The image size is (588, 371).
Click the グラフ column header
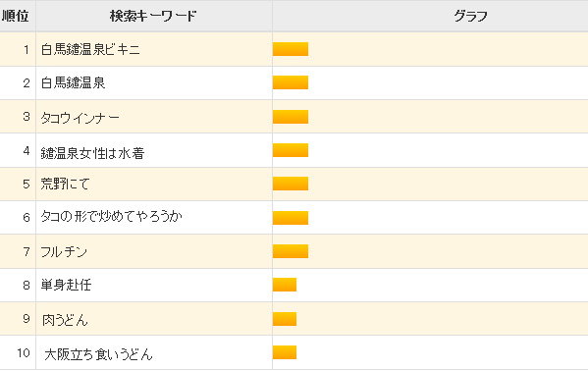(470, 16)
